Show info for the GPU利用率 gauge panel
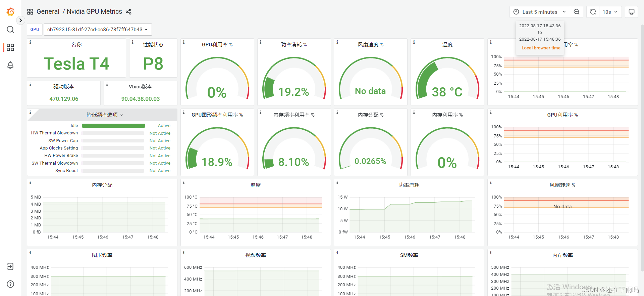Image resolution: width=644 pixels, height=296 pixels. pyautogui.click(x=184, y=42)
